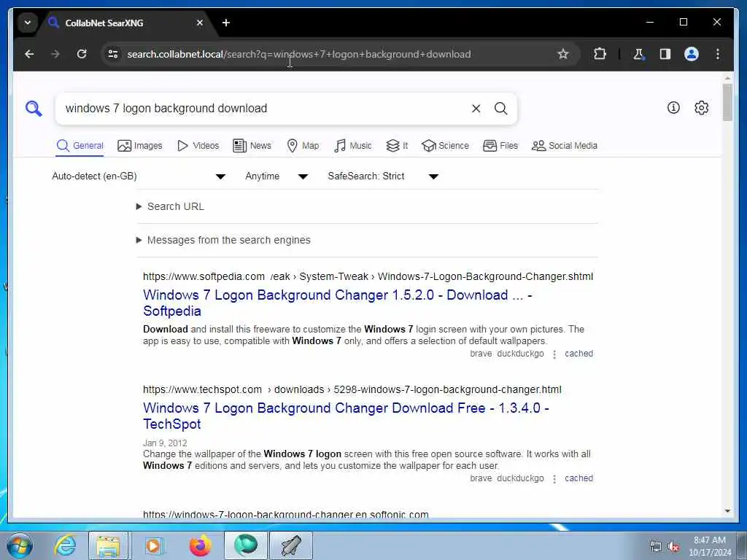Switch to the News category
The width and height of the screenshot is (747, 560).
point(252,146)
